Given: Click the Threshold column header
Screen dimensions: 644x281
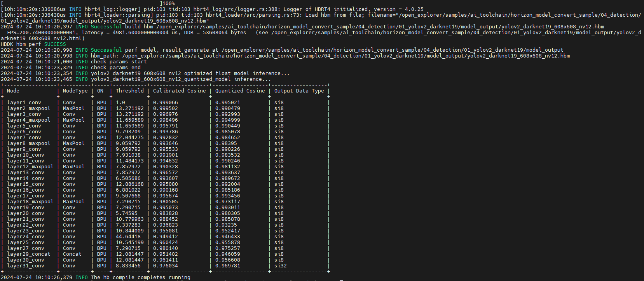Looking at the screenshot, I should 129,91.
